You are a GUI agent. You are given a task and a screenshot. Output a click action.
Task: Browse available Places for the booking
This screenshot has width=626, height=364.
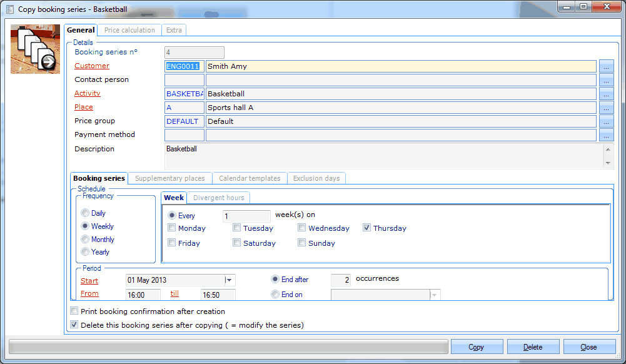606,107
